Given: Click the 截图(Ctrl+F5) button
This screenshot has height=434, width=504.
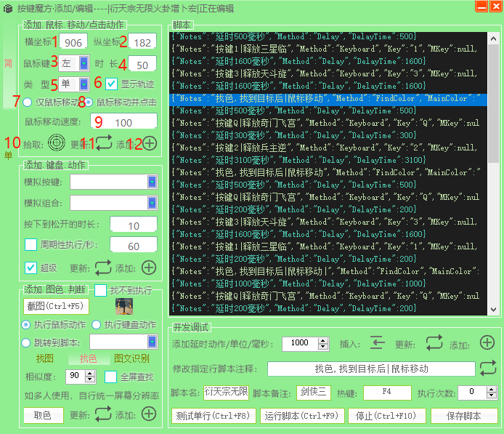Looking at the screenshot, I should [x=56, y=306].
